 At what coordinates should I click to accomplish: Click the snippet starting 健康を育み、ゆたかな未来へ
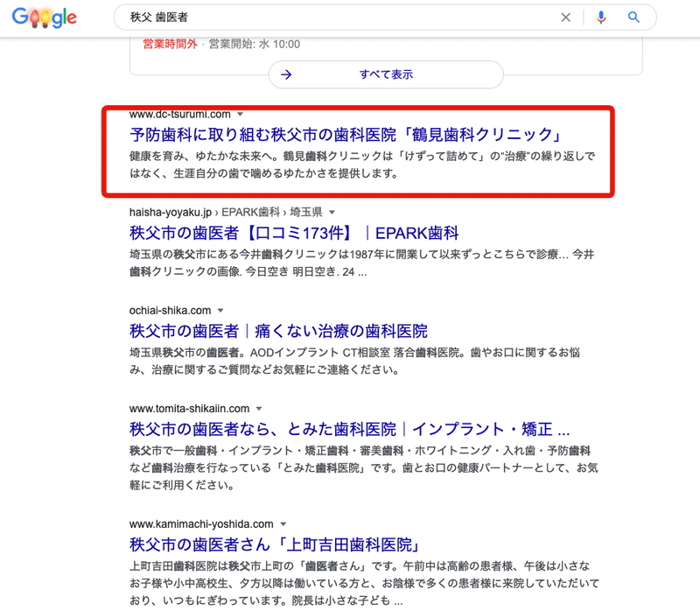pyautogui.click(x=362, y=165)
